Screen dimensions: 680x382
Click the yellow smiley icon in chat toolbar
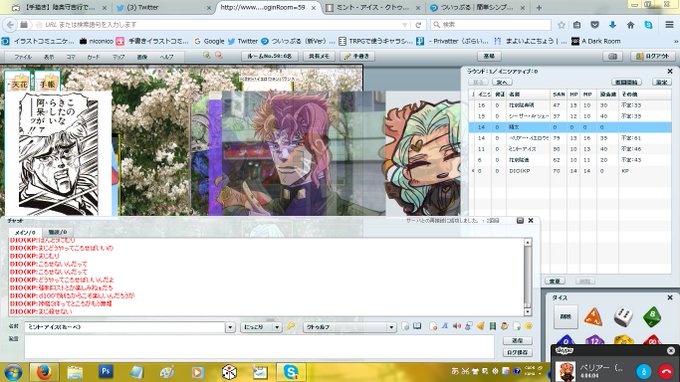coord(529,326)
